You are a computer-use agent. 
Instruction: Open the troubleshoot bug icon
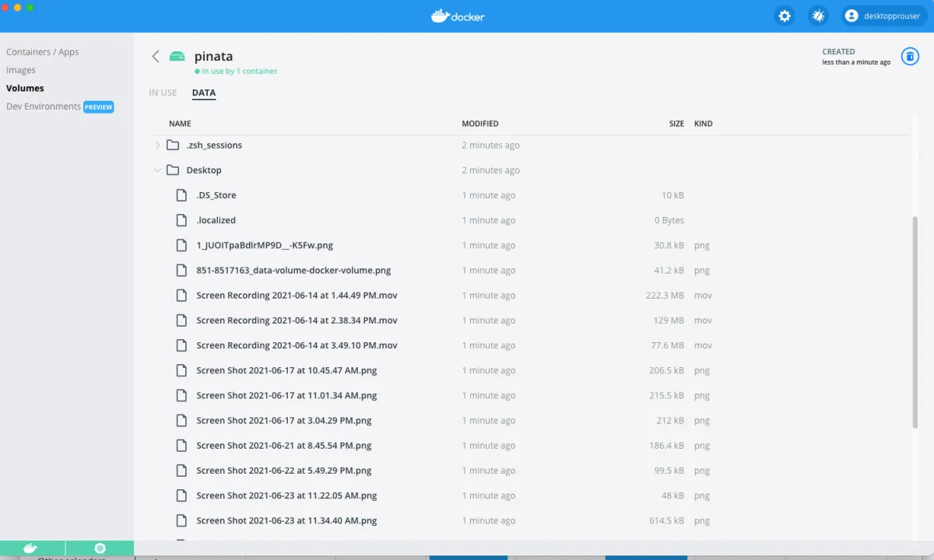(818, 16)
